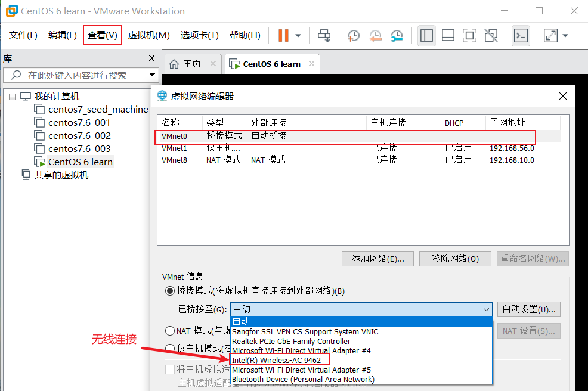The width and height of the screenshot is (588, 391).
Task: Click the 名称 column header
Action: pyautogui.click(x=180, y=123)
